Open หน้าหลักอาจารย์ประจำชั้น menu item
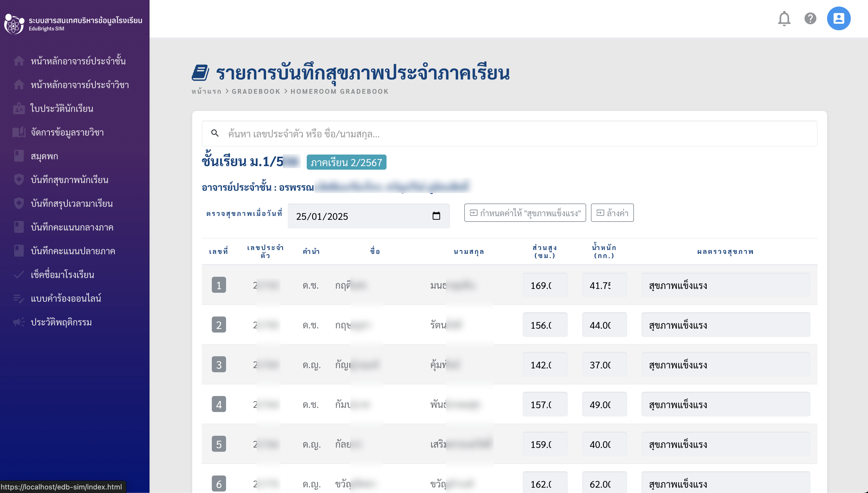This screenshot has height=493, width=868. click(78, 61)
